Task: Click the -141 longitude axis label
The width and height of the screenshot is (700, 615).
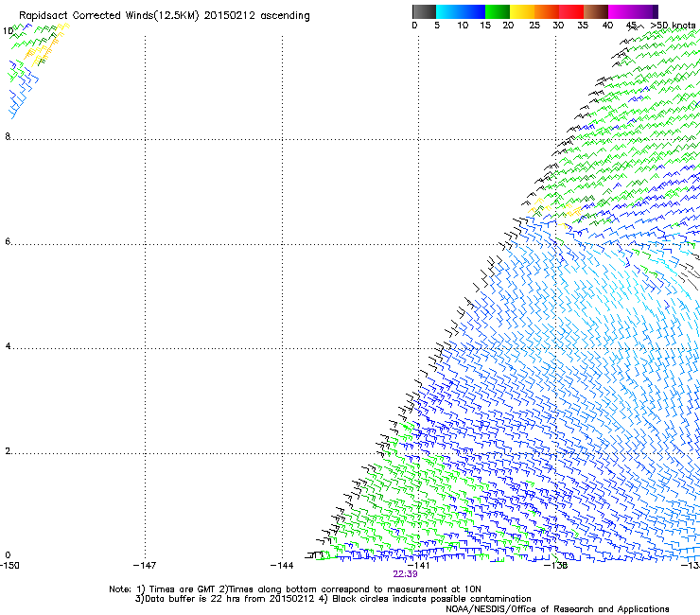Action: (x=418, y=566)
